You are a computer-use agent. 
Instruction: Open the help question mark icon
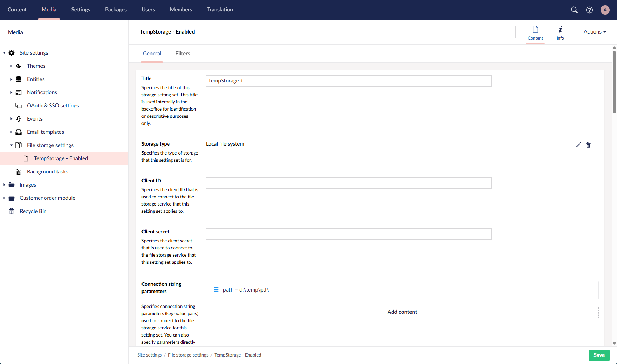pyautogui.click(x=589, y=10)
